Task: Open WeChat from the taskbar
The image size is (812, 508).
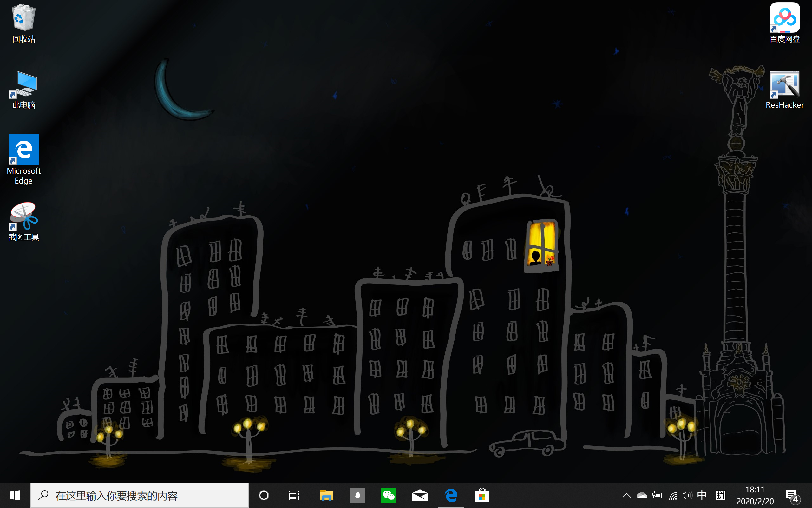Action: [389, 495]
